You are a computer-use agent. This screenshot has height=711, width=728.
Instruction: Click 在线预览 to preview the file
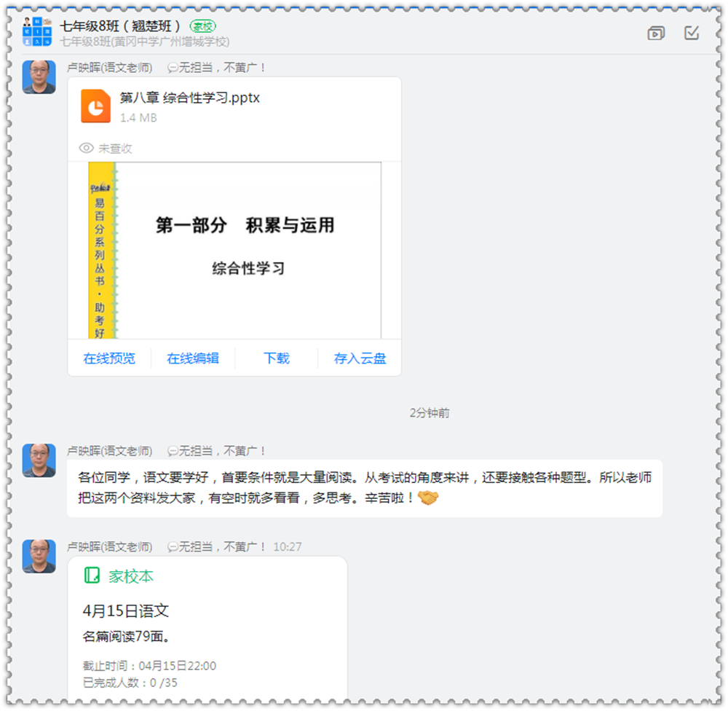[109, 358]
